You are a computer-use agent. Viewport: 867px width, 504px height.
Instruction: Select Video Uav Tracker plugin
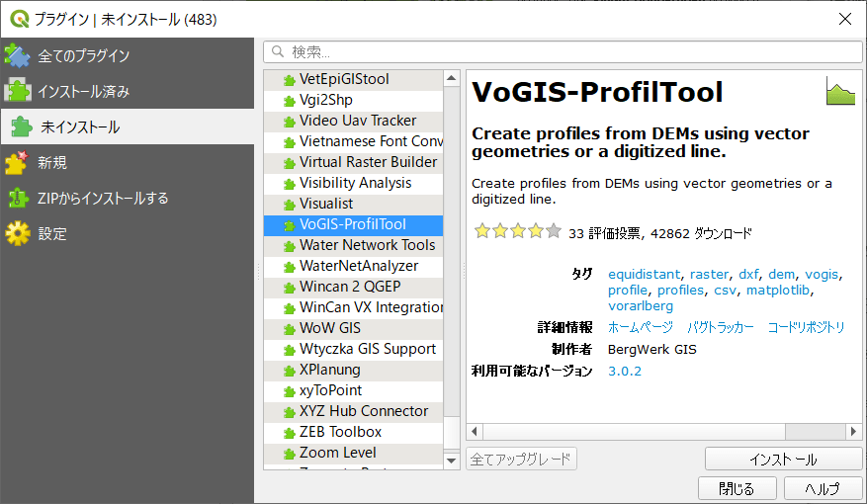pyautogui.click(x=353, y=121)
